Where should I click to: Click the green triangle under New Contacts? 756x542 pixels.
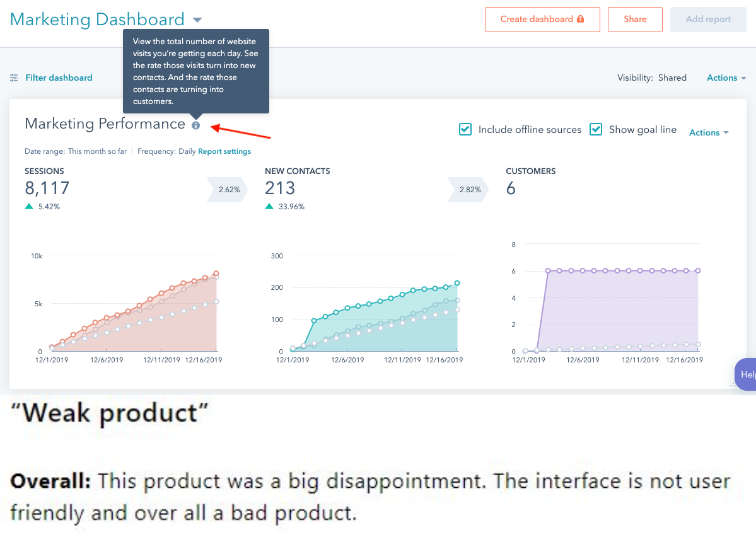[x=269, y=206]
